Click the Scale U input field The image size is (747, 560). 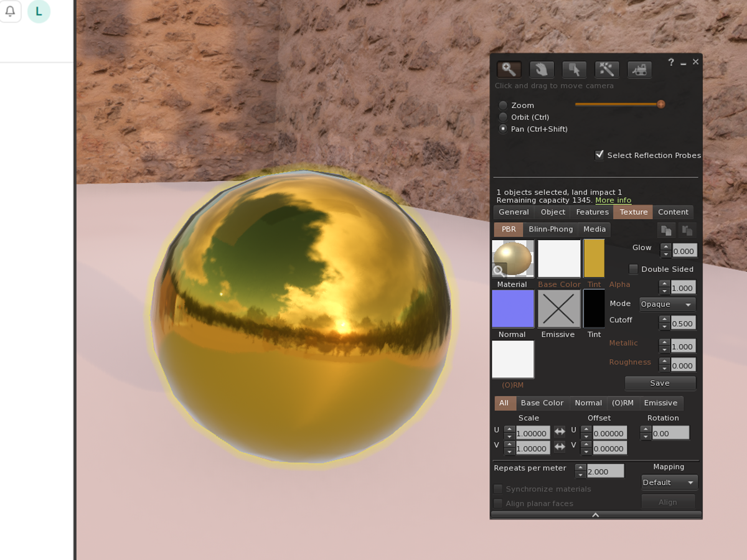tap(533, 433)
